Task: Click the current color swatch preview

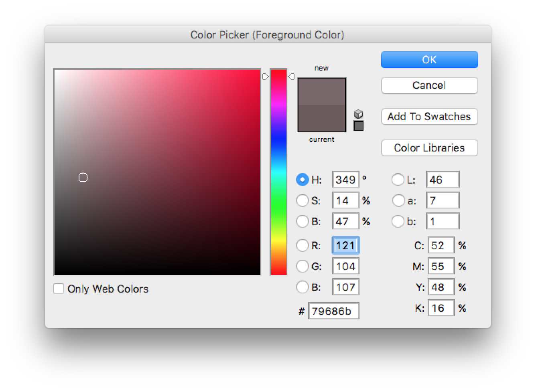Action: (321, 119)
